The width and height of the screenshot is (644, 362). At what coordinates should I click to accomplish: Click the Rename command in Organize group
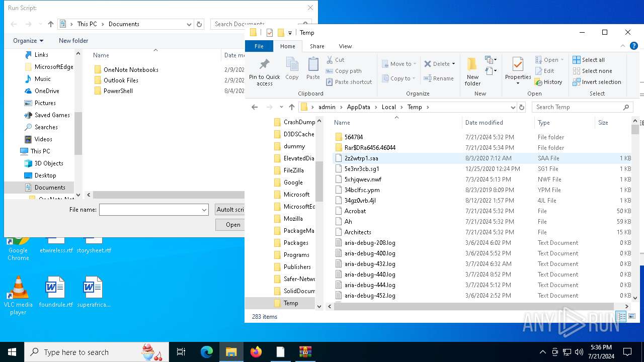point(439,78)
